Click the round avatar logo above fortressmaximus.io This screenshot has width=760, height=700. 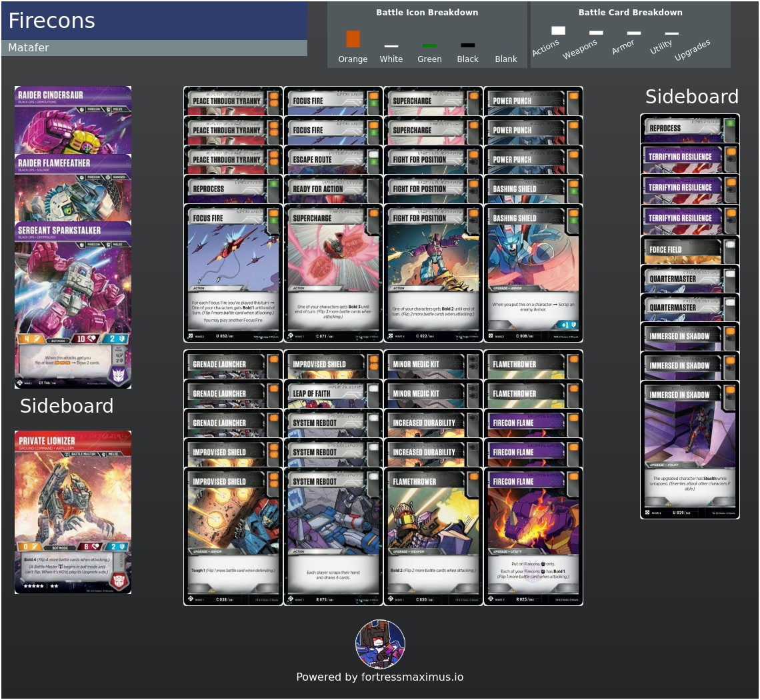(x=380, y=644)
